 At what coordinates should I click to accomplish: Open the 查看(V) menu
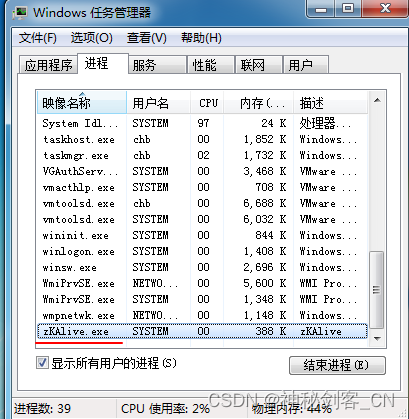click(146, 38)
